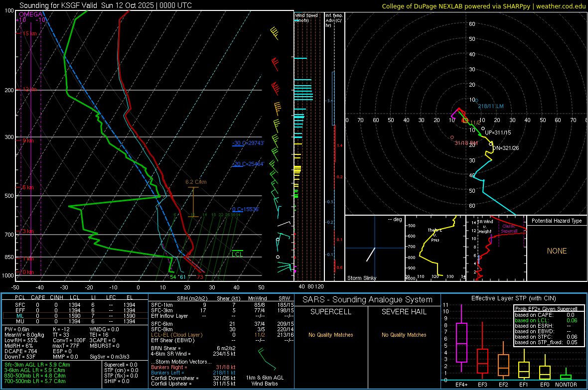Click the 'Corfidi Downshear' row

(x=193, y=378)
